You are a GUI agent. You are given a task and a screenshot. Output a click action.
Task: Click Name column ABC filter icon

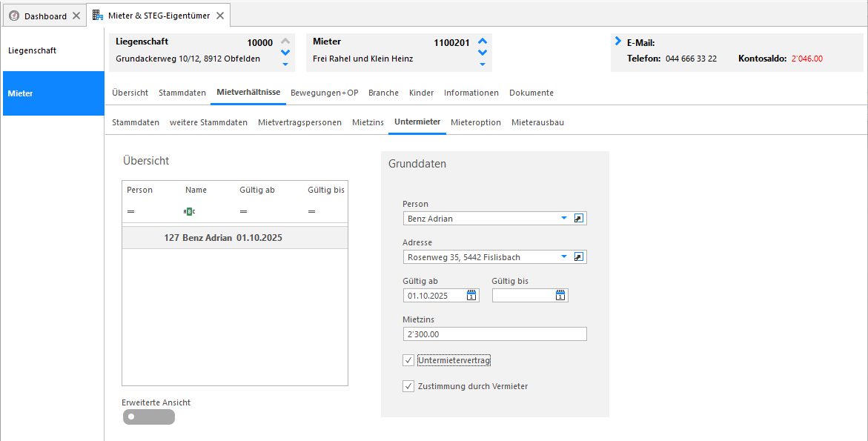189,211
